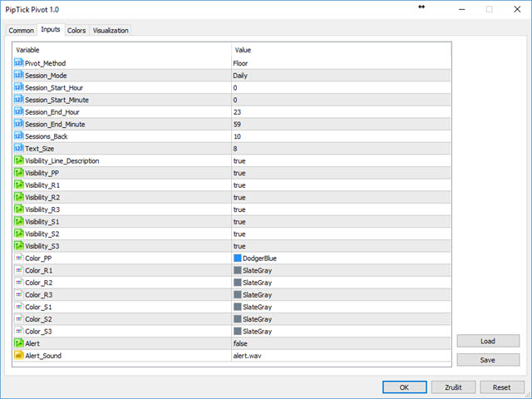Cancel with the Zrušiť button
The image size is (532, 399).
coord(453,387)
